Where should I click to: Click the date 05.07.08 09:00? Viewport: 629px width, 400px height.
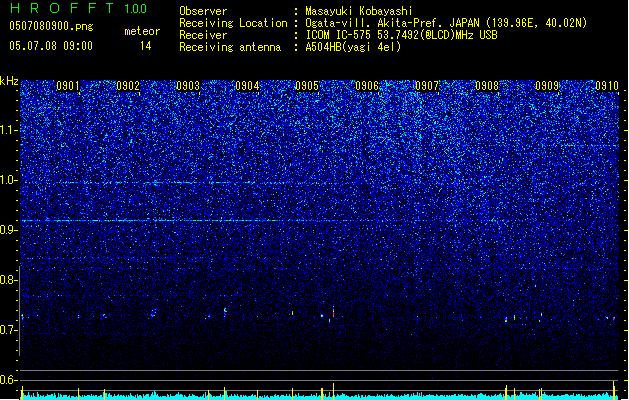pos(51,46)
